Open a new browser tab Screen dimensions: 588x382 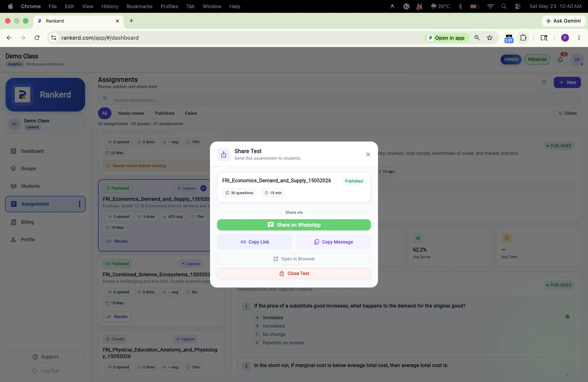coord(131,21)
